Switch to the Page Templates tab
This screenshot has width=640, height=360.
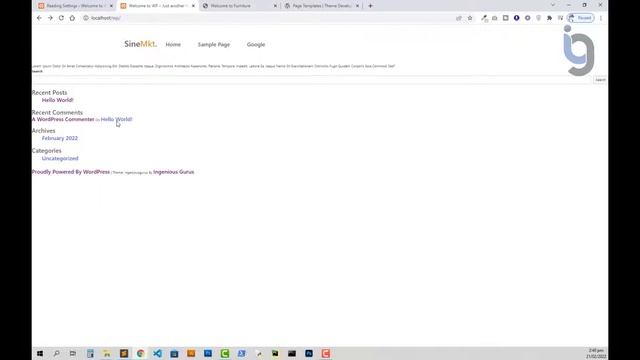coord(322,6)
